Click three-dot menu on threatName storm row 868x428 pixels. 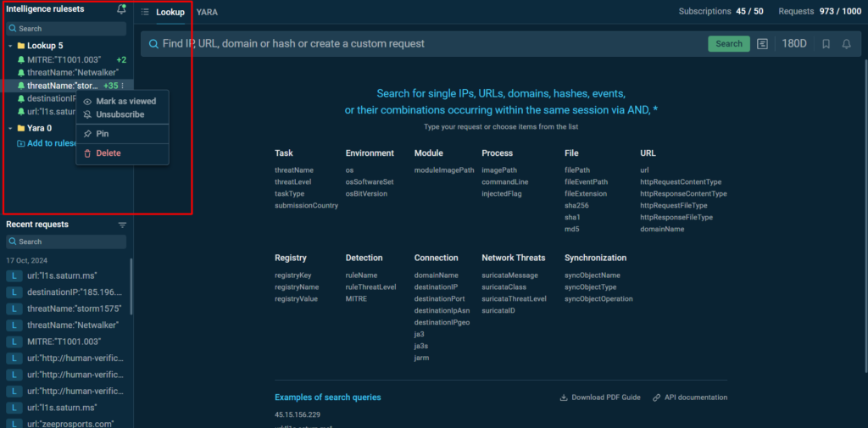coord(123,86)
